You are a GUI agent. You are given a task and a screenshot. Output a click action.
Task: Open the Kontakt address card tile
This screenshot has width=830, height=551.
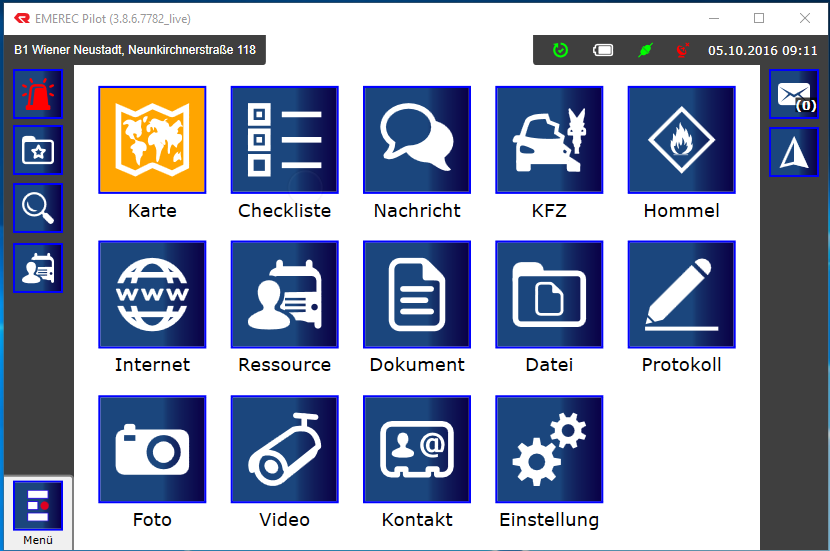click(416, 449)
